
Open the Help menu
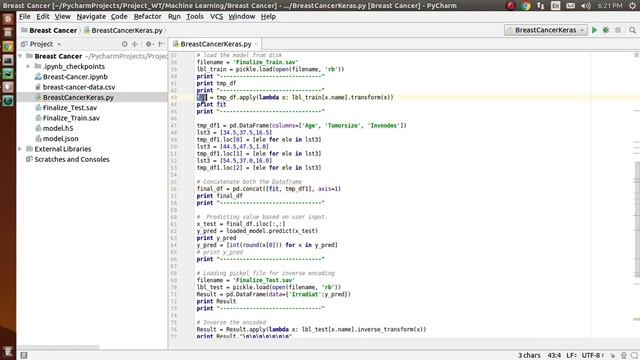pos(268,17)
